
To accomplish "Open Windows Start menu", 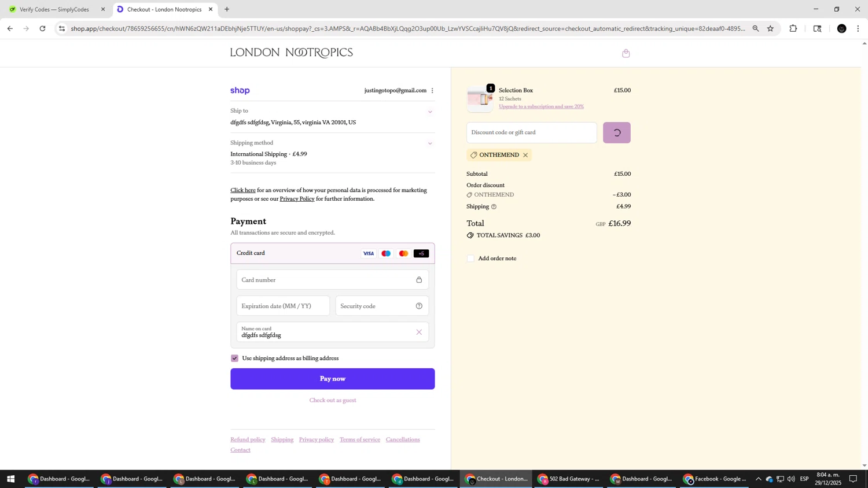I will click(10, 479).
